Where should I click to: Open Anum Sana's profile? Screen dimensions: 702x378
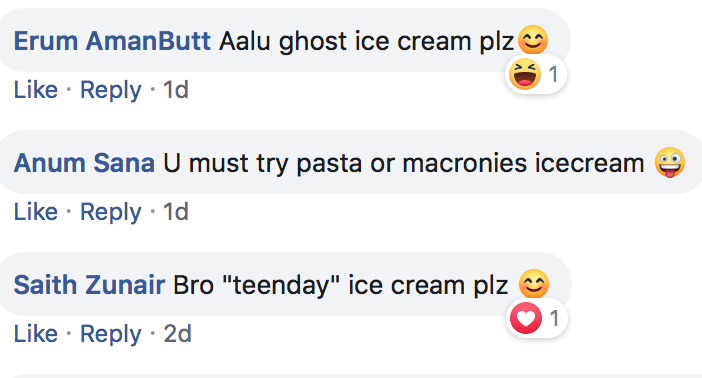[x=84, y=163]
